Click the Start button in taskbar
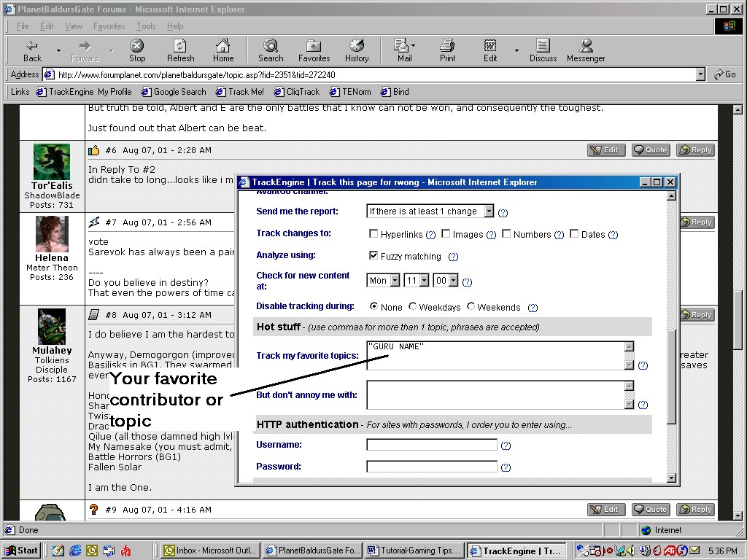 click(x=21, y=551)
